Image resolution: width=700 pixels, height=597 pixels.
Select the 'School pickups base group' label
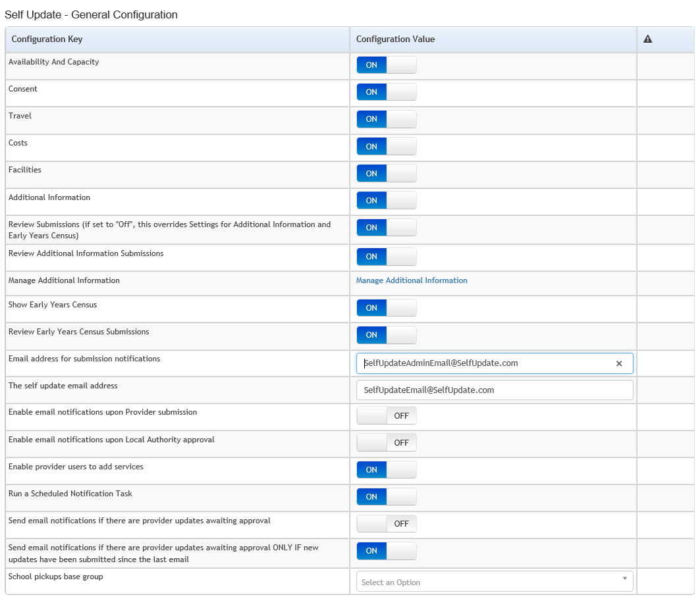pos(56,577)
